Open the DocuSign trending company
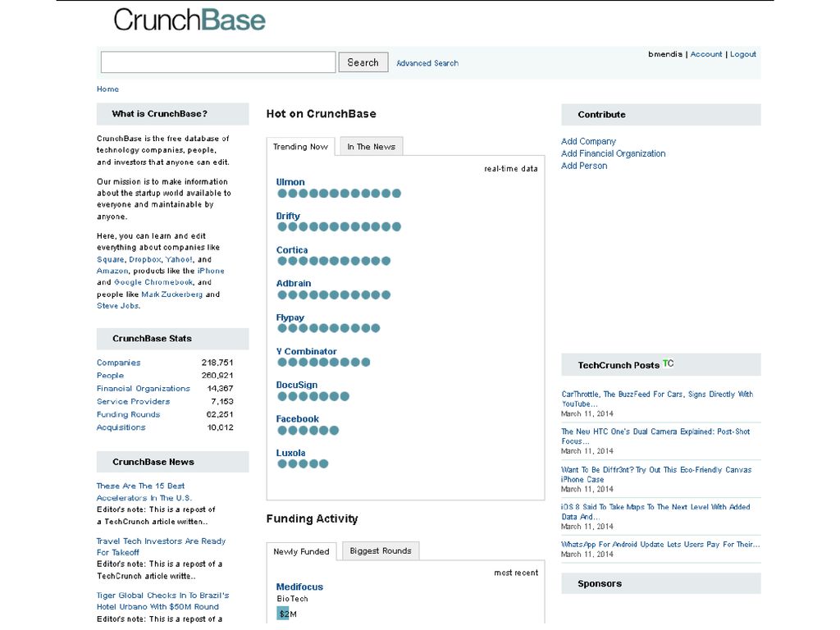Screen dimensions: 840x630 tap(297, 386)
